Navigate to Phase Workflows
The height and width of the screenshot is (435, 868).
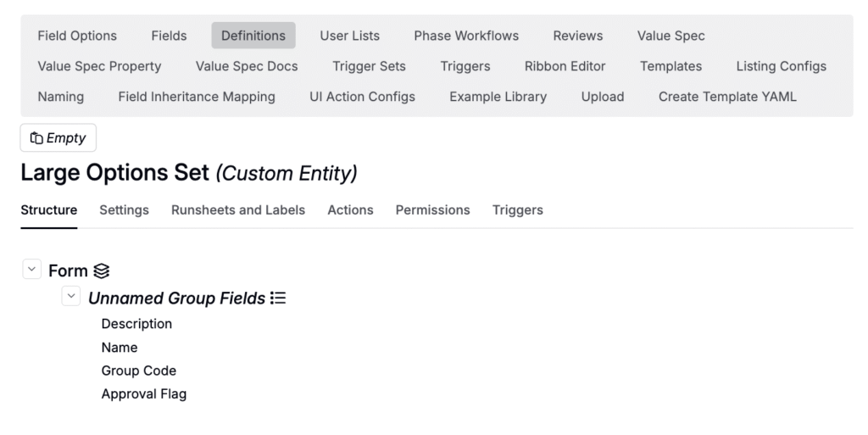(466, 36)
